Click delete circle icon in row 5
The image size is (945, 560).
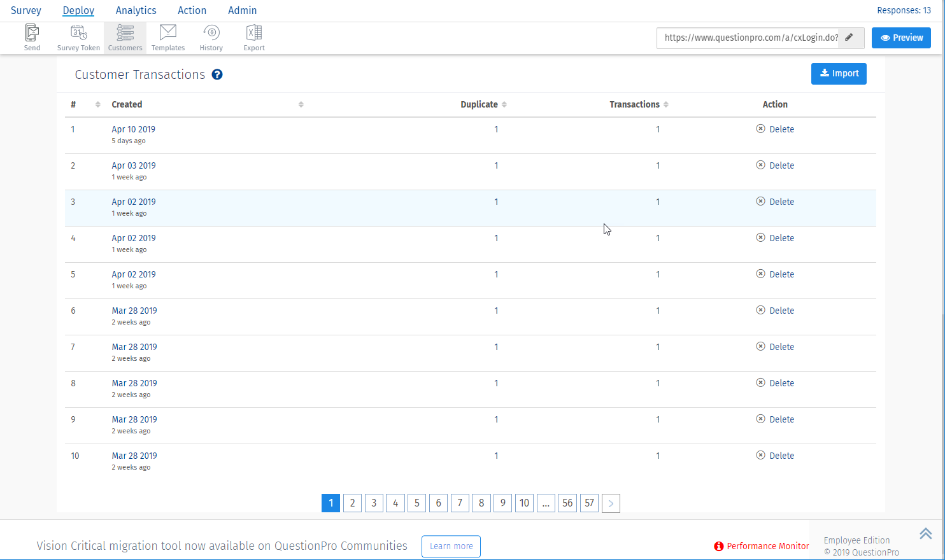point(760,274)
